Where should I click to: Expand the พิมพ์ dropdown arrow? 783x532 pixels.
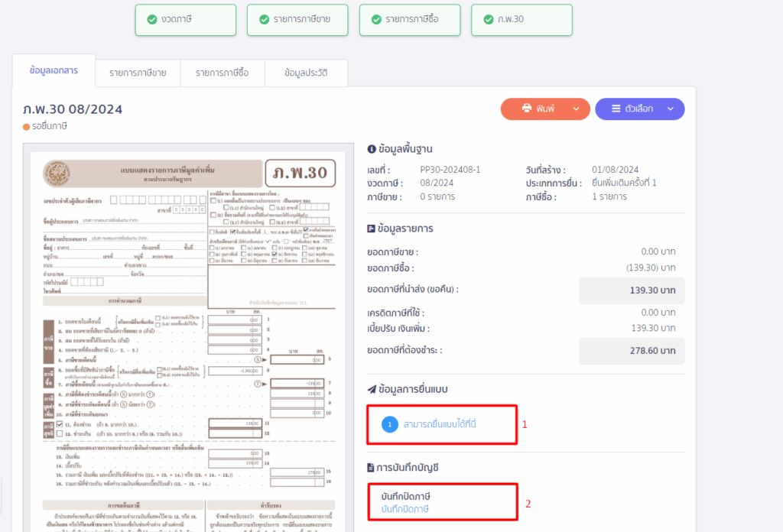click(x=576, y=109)
